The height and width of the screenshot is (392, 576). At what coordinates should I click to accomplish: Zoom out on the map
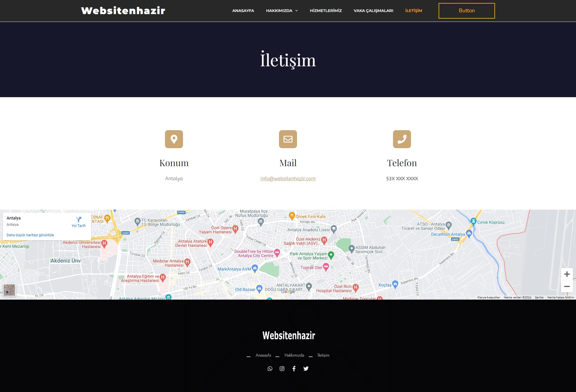pos(567,286)
